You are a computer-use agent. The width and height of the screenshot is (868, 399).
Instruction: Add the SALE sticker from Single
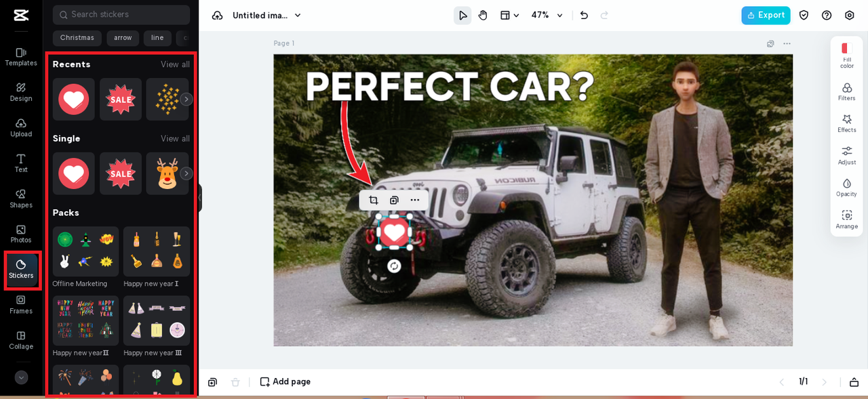tap(121, 173)
